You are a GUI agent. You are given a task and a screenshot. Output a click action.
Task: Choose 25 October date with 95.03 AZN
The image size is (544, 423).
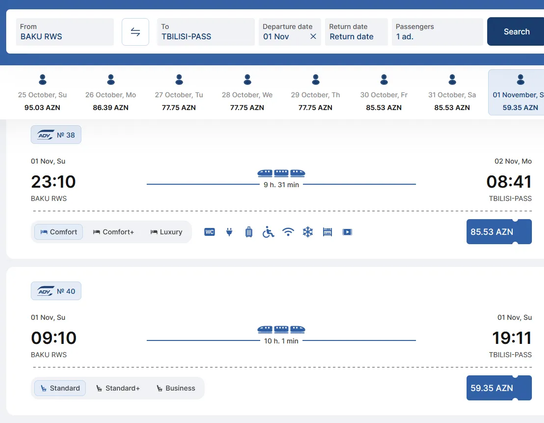click(x=42, y=92)
